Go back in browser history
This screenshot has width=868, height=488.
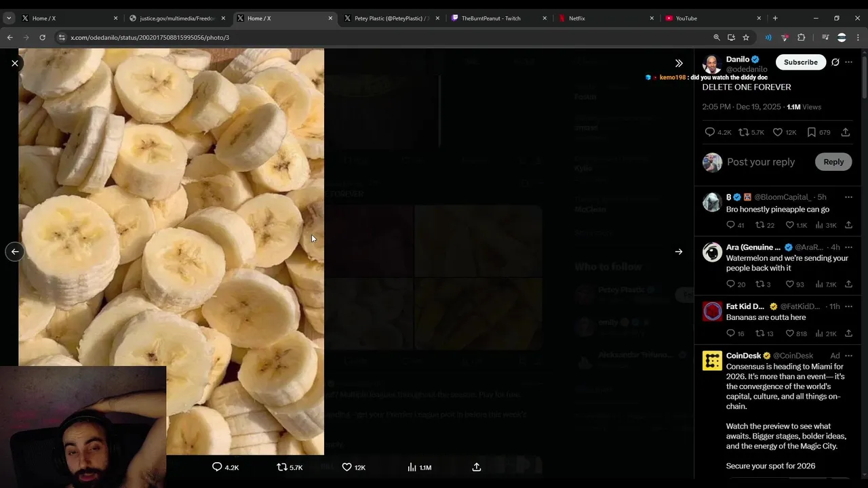9,37
